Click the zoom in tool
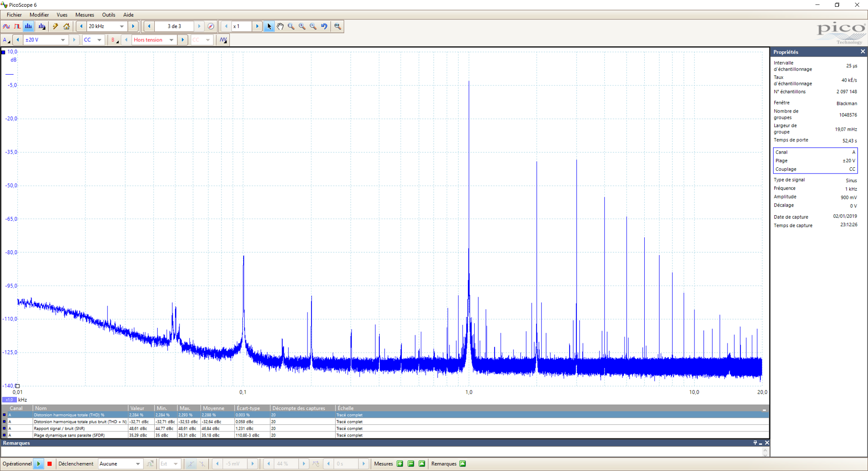Image resolution: width=868 pixels, height=471 pixels. pyautogui.click(x=302, y=26)
